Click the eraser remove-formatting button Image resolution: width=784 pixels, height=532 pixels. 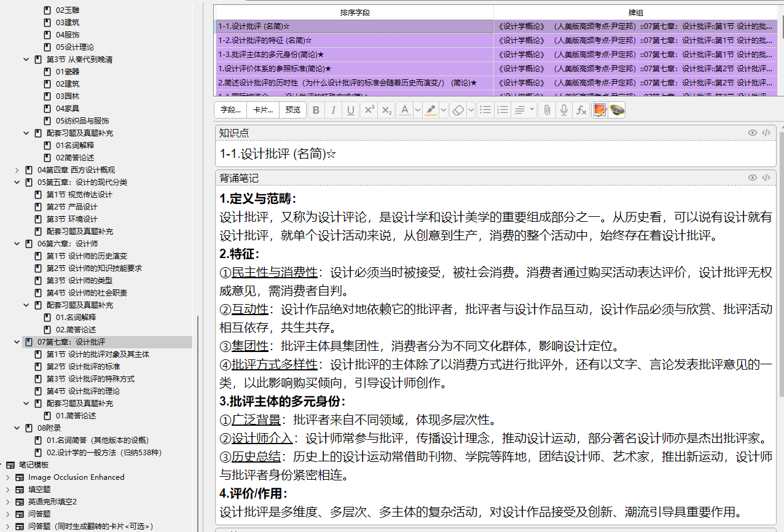[458, 110]
